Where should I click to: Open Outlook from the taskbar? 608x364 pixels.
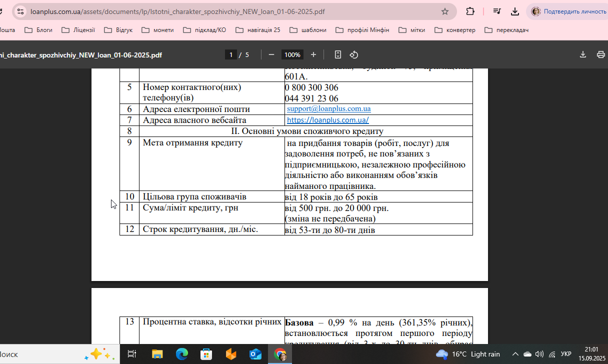click(255, 354)
